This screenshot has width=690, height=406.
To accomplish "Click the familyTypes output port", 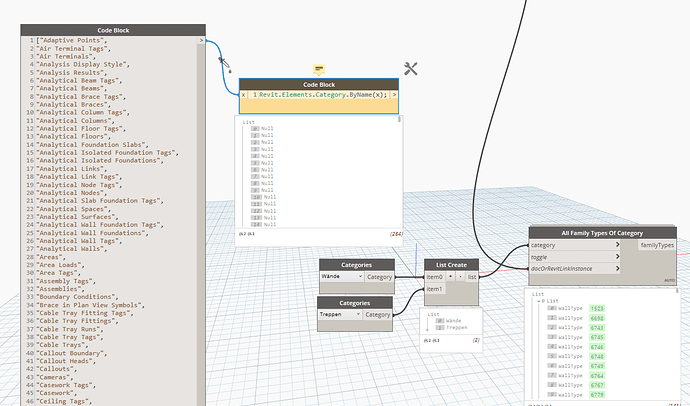I will click(657, 244).
